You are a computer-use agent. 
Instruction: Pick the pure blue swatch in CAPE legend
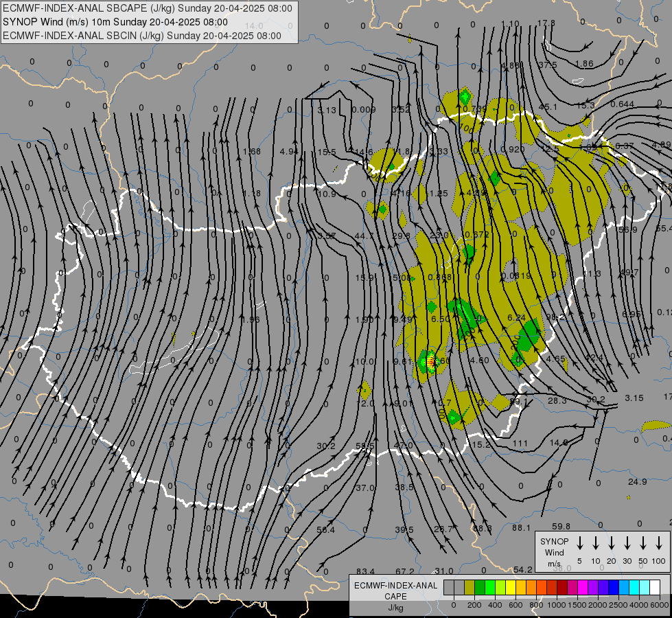tap(614, 587)
